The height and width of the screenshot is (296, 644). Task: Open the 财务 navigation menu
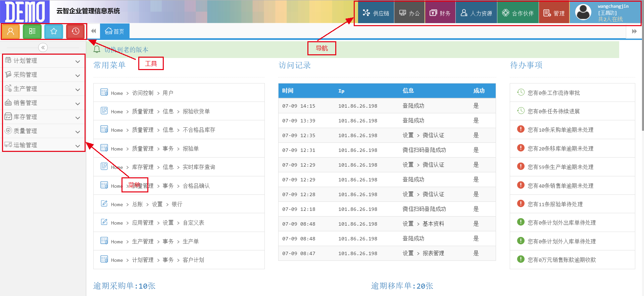tap(440, 13)
